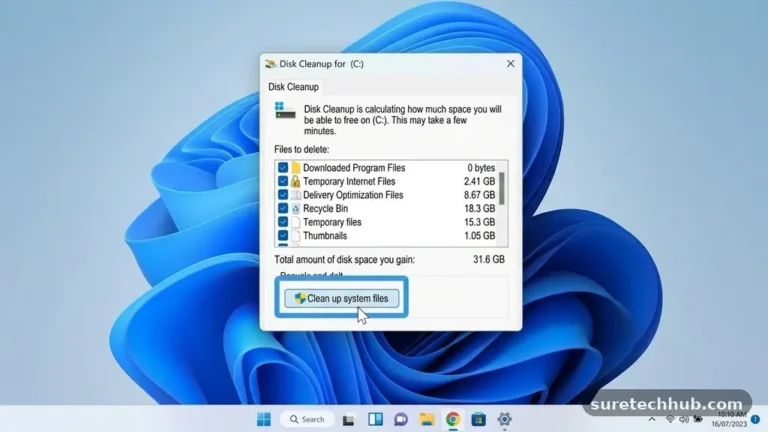
Task: Open the Windows Start menu
Action: point(264,419)
